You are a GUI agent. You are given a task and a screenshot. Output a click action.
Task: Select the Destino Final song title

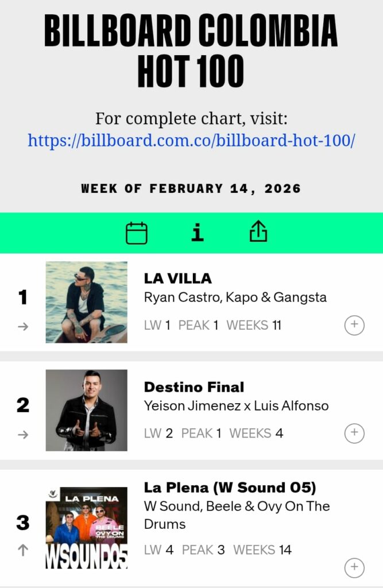pyautogui.click(x=194, y=386)
